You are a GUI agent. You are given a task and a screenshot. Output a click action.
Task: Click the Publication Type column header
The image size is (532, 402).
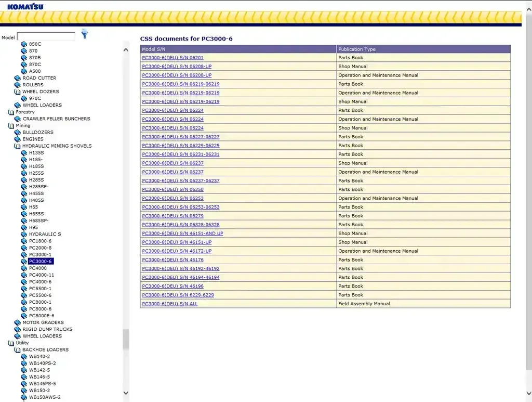[x=423, y=49]
